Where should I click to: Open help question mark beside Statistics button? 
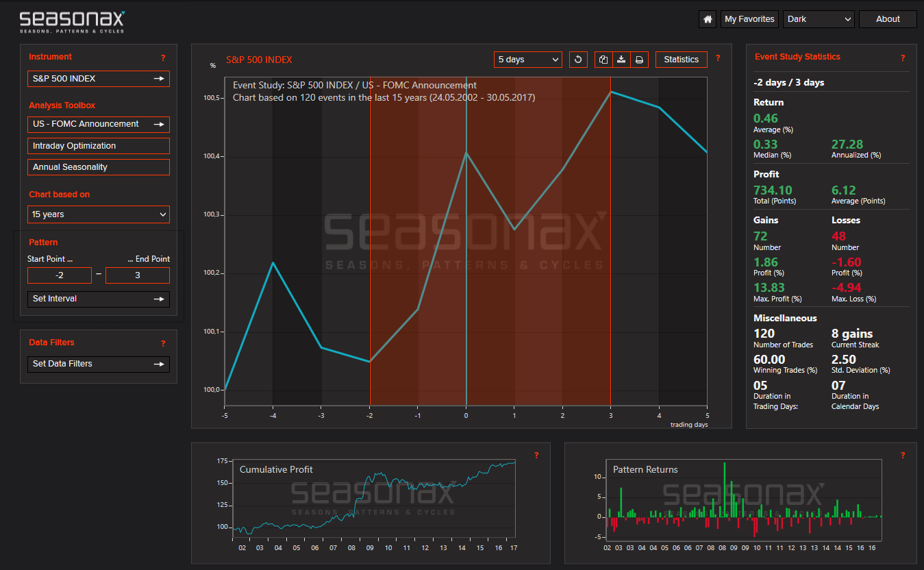pyautogui.click(x=718, y=58)
